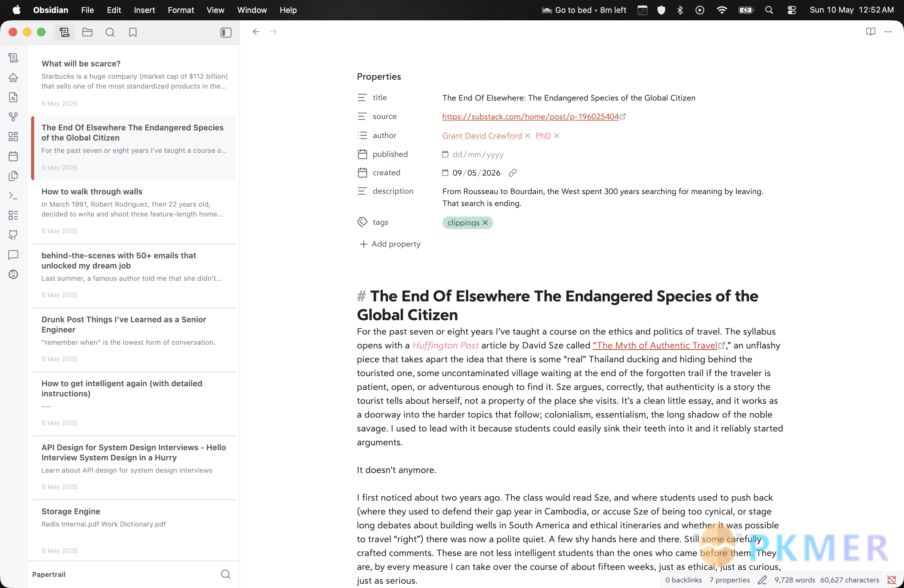
Task: Click Add property button
Action: coord(390,244)
